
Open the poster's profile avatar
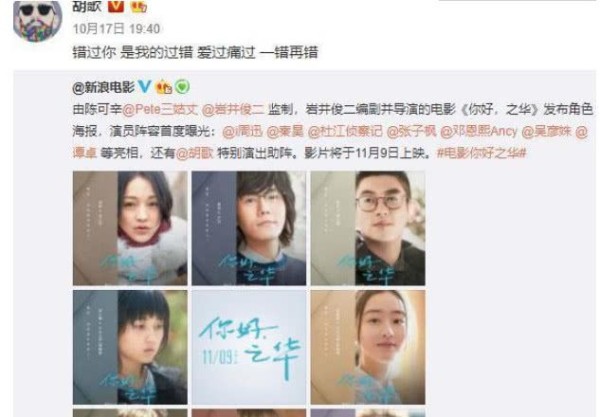pyautogui.click(x=38, y=19)
